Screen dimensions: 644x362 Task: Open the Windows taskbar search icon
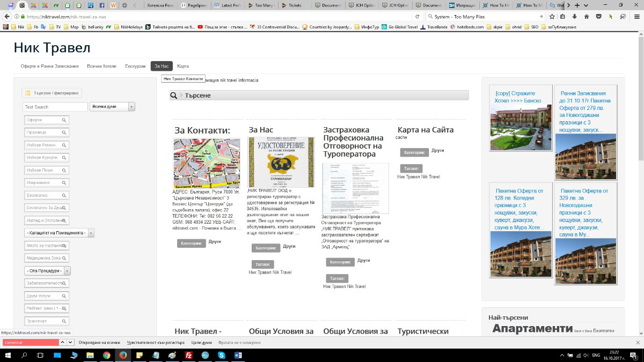[24, 355]
